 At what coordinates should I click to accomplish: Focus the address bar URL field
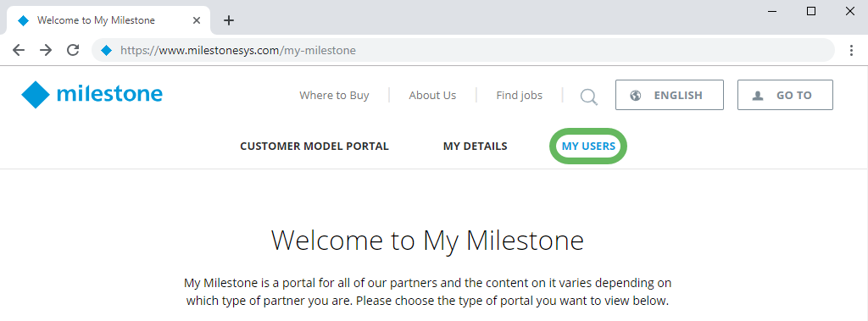click(463, 50)
